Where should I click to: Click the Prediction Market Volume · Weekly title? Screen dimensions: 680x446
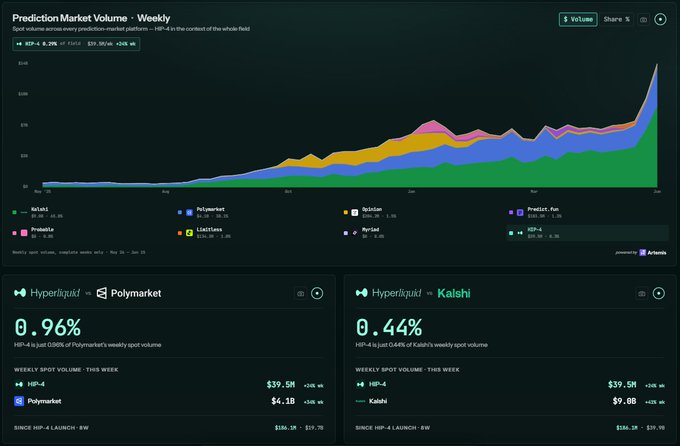[x=91, y=18]
